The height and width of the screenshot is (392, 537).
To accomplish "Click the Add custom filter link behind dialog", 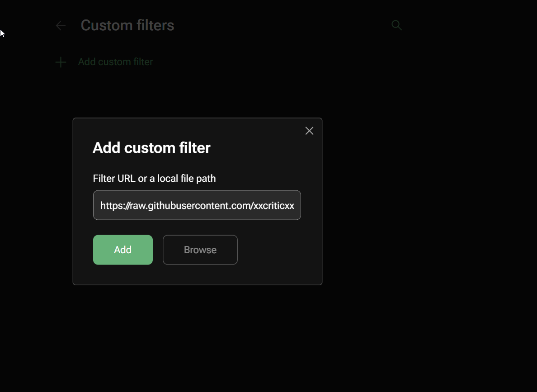I will tap(115, 62).
